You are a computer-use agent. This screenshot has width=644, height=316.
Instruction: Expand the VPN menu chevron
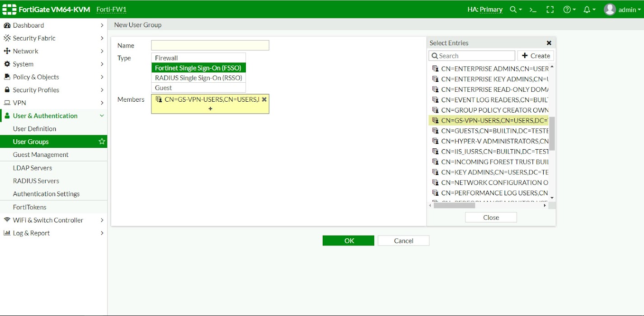click(102, 103)
